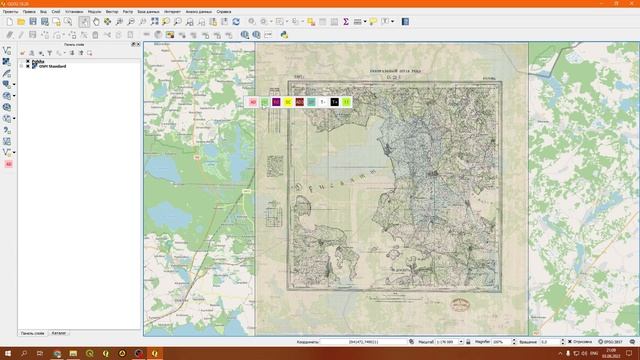Switch to the Каталог tab

(x=58, y=333)
